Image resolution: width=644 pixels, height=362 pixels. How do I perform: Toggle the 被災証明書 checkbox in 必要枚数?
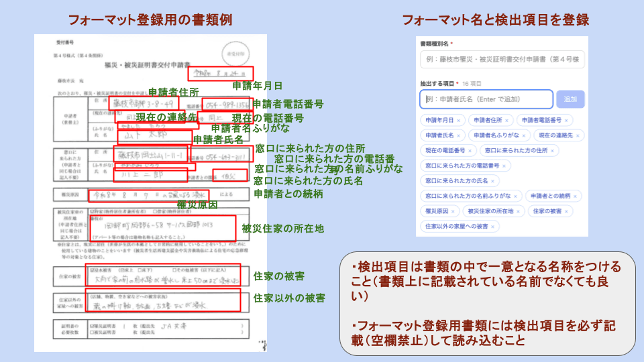(92, 332)
